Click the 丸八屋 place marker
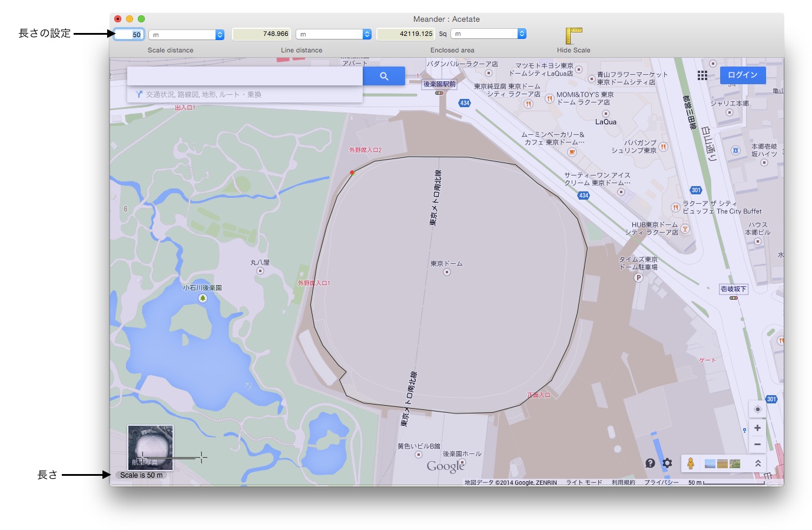The height and width of the screenshot is (530, 812). tap(260, 271)
